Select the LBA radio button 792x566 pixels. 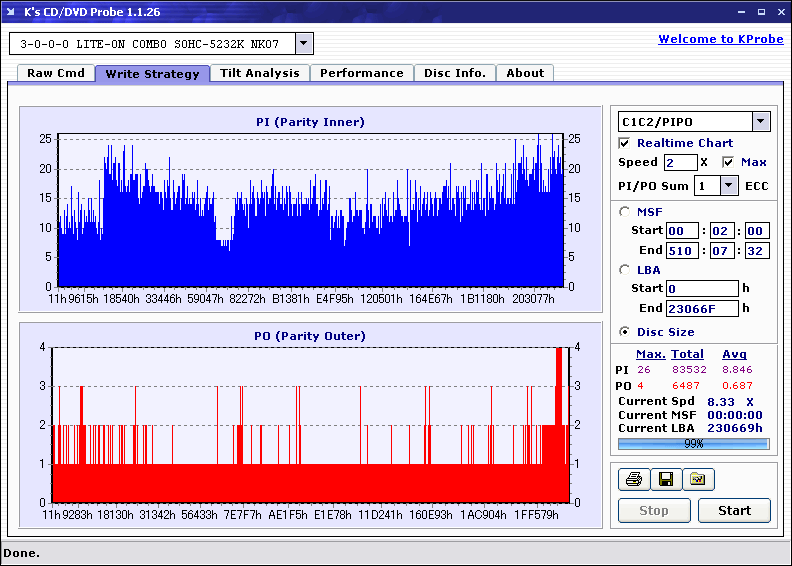pyautogui.click(x=625, y=269)
